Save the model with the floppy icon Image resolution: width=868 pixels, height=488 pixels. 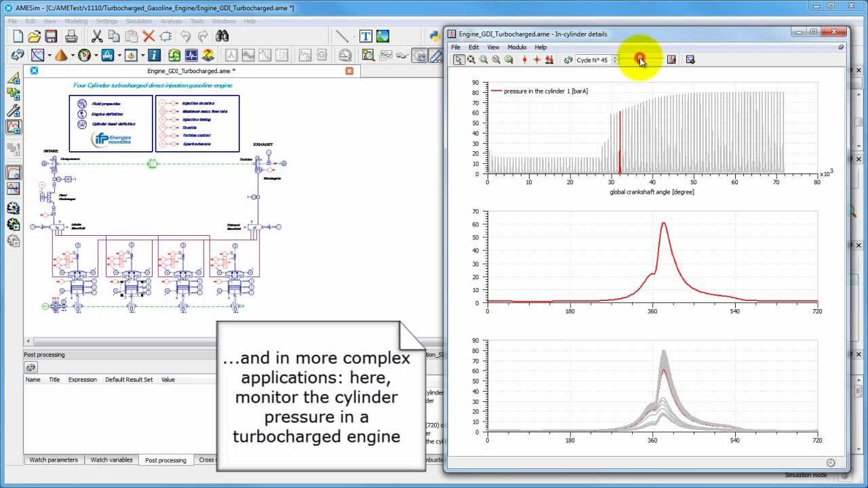point(51,37)
